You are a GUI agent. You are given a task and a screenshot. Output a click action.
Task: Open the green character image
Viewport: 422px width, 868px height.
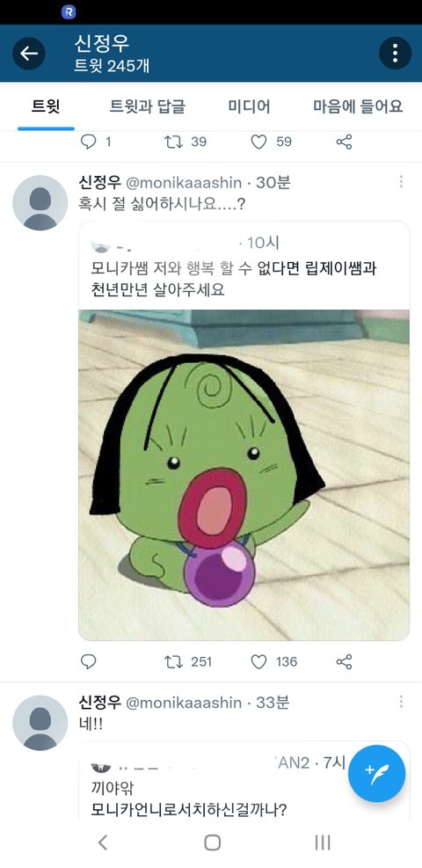[x=244, y=475]
